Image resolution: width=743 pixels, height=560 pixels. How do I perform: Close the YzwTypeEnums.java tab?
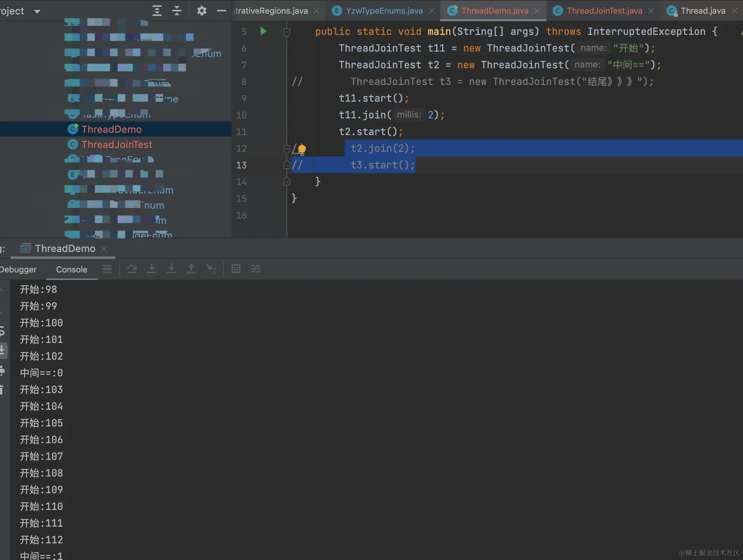tap(432, 11)
